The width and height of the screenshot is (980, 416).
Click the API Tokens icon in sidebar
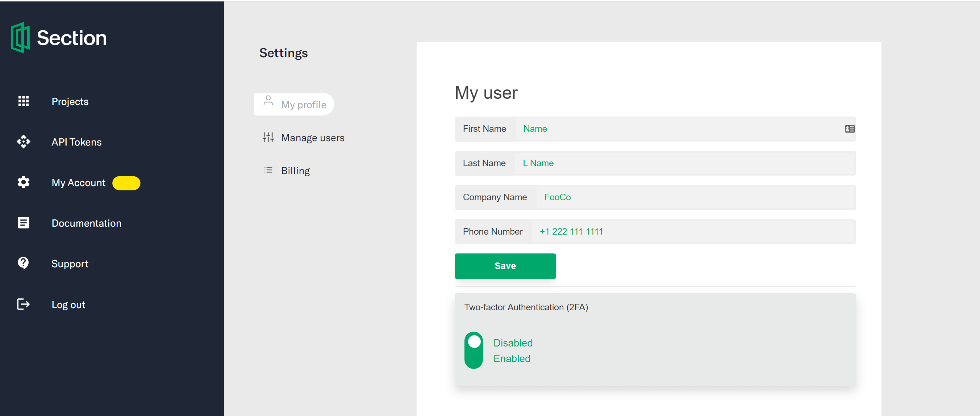point(24,142)
